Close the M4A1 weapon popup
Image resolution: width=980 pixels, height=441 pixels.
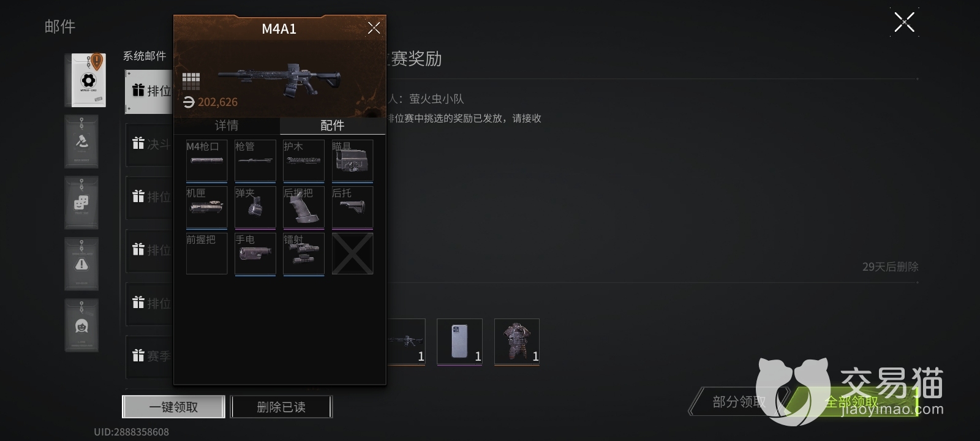(x=374, y=28)
